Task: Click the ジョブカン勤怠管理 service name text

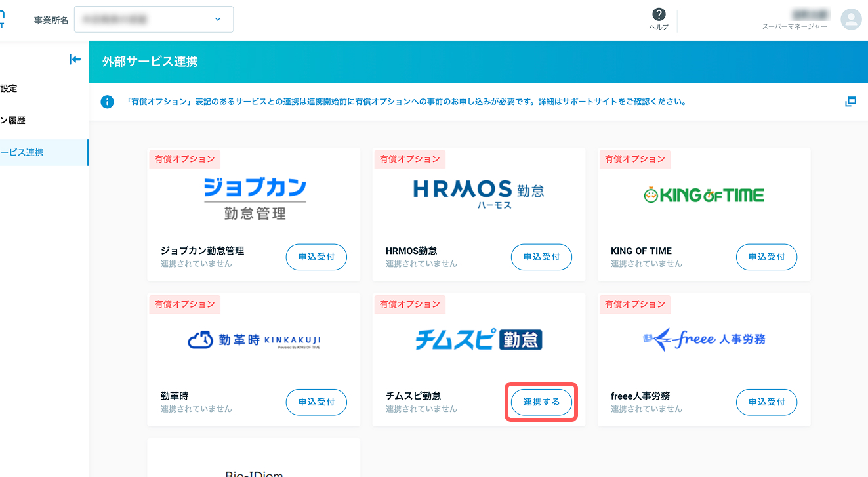Action: tap(202, 251)
